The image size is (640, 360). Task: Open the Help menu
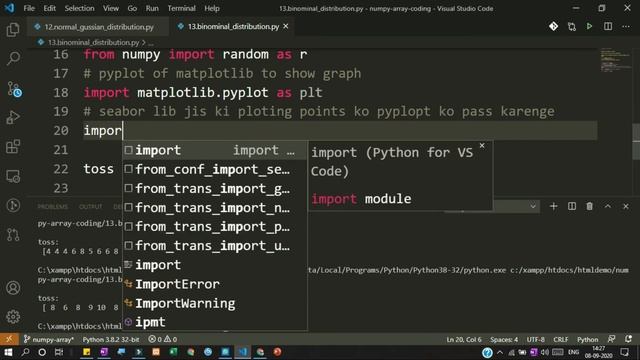click(x=212, y=8)
